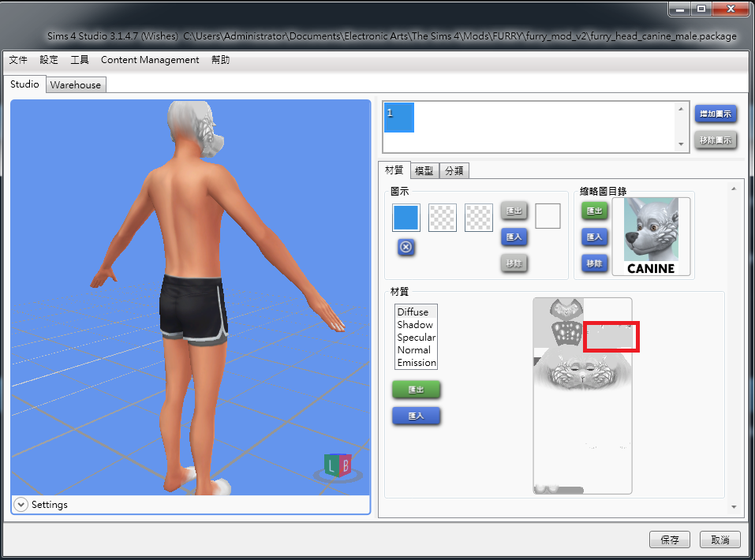Click green 匯出 button beside CANINE thumbnail
This screenshot has width=755, height=560.
click(594, 211)
